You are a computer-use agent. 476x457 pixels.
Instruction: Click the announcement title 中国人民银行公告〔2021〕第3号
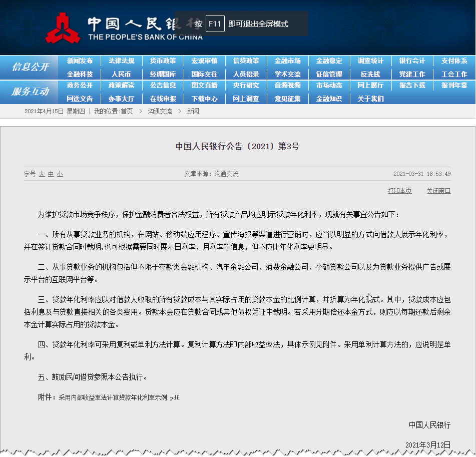click(x=238, y=146)
